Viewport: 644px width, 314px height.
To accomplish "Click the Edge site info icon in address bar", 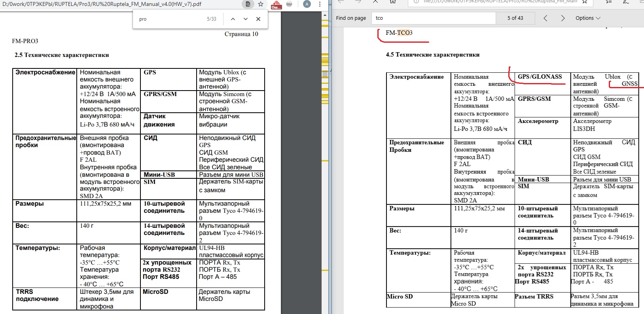I will pos(415,2).
